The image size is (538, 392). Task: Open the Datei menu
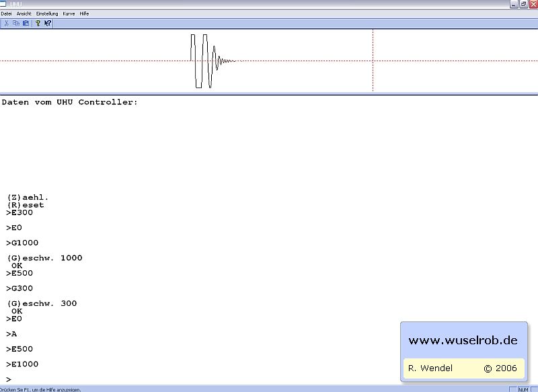6,13
